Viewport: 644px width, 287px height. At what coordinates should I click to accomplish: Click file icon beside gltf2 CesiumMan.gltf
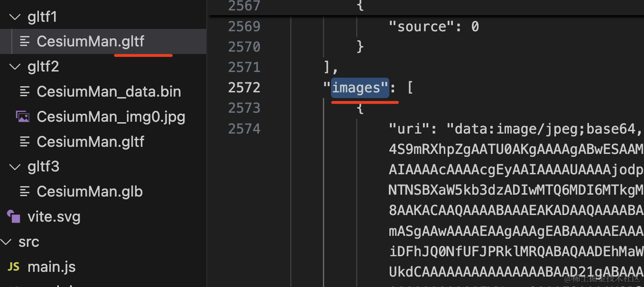pyautogui.click(x=24, y=142)
